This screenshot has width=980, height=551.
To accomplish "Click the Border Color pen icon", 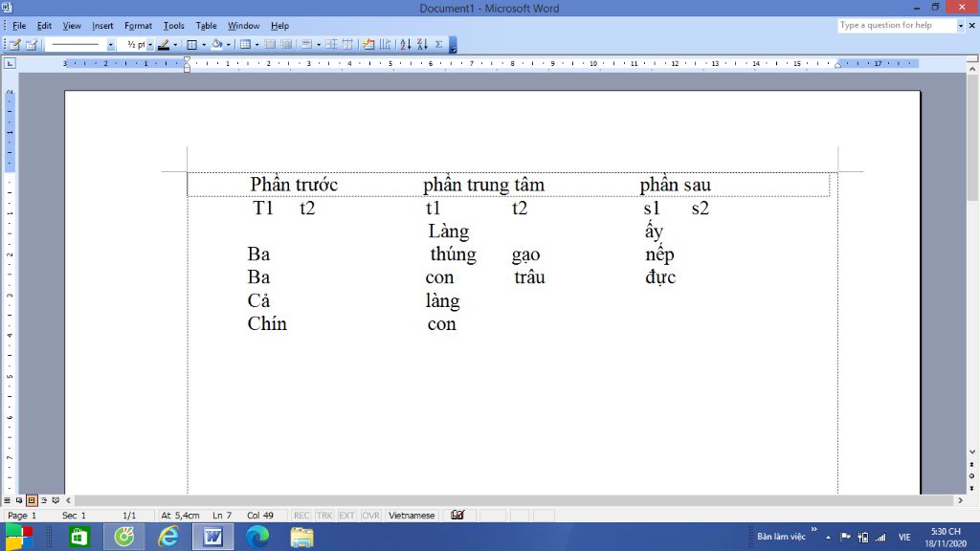I will pos(164,44).
